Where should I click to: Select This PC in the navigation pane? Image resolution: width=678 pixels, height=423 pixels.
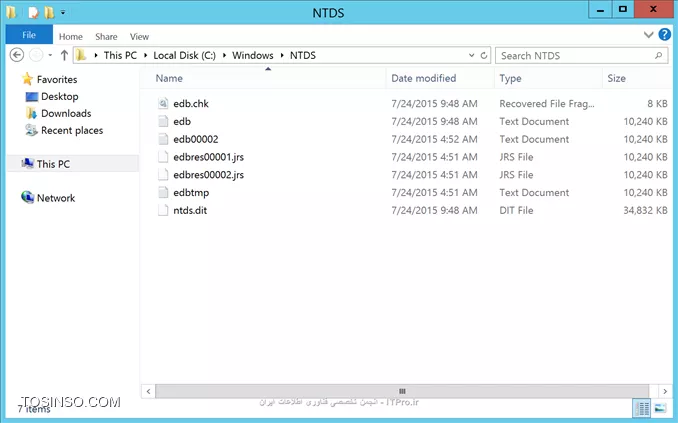point(53,164)
